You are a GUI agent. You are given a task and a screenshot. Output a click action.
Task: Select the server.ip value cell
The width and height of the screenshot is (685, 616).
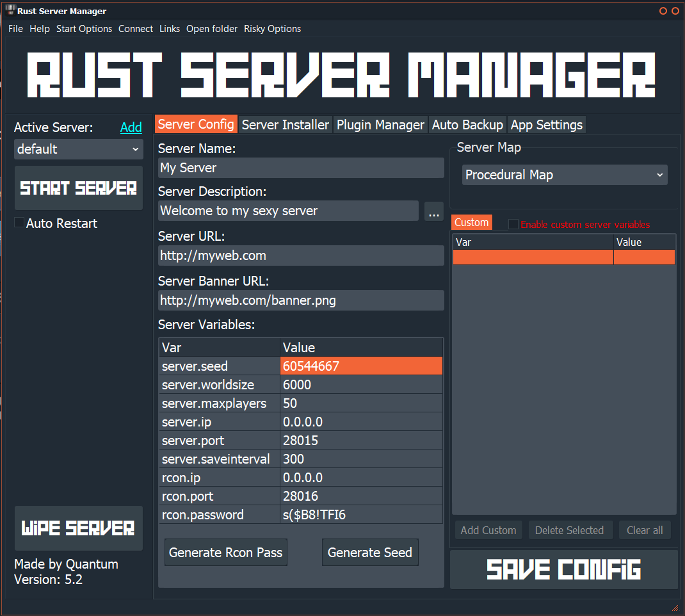[361, 421]
